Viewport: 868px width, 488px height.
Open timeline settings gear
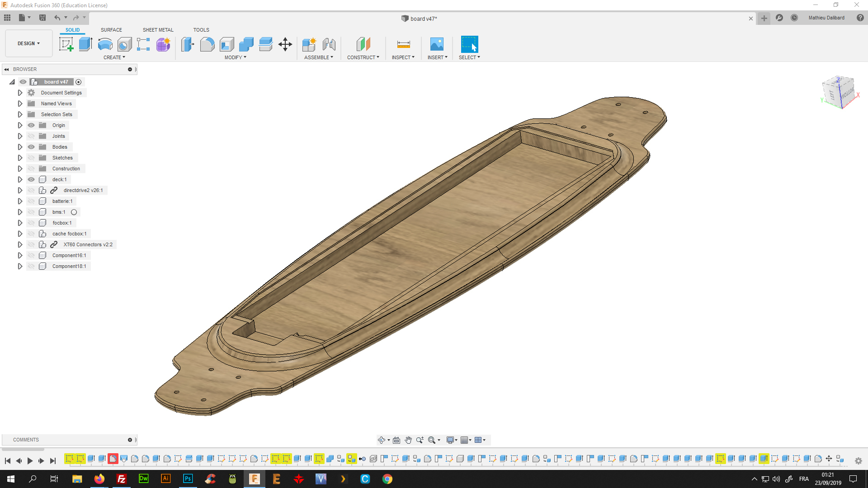(859, 461)
